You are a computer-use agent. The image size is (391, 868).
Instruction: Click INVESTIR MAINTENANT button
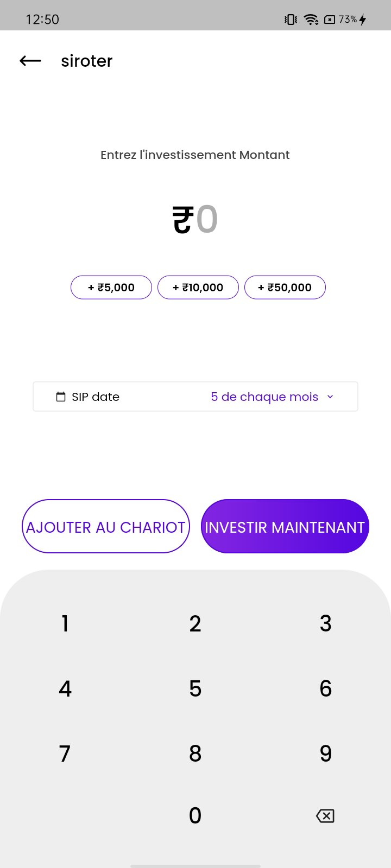285,526
